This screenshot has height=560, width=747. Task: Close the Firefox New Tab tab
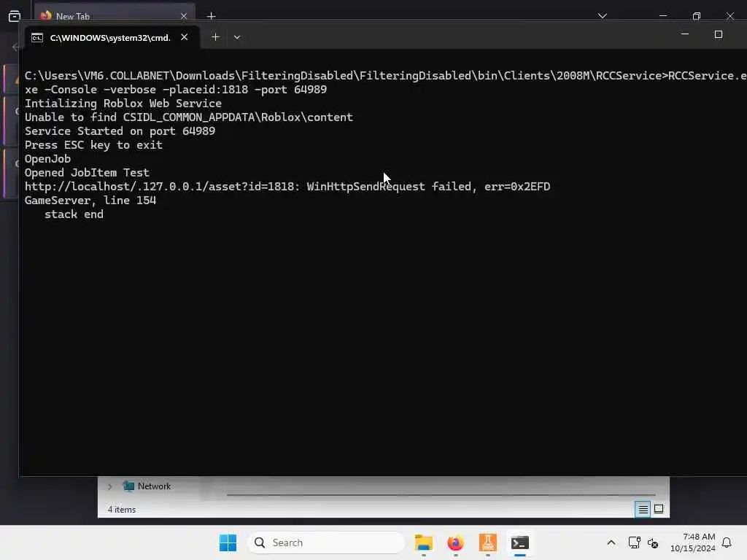pyautogui.click(x=184, y=16)
